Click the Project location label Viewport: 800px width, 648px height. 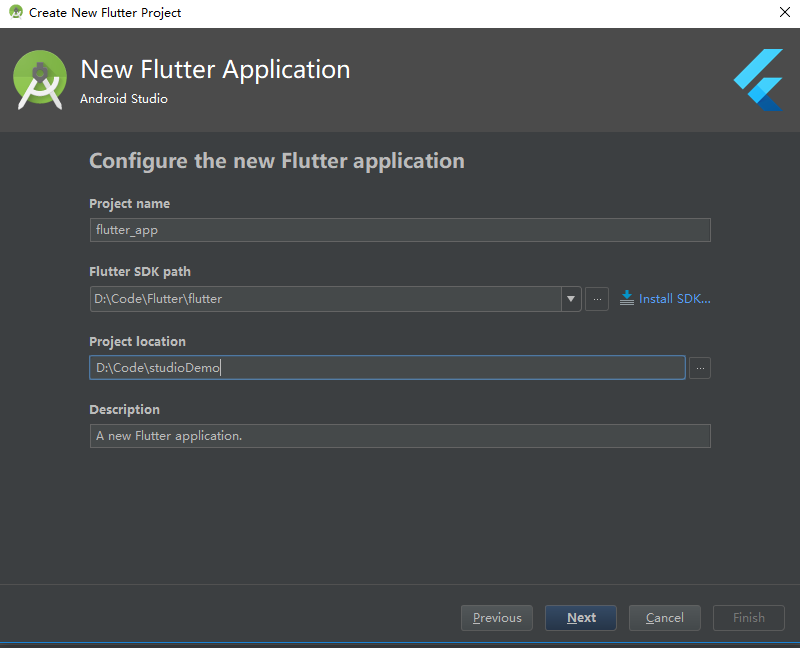[x=137, y=341]
